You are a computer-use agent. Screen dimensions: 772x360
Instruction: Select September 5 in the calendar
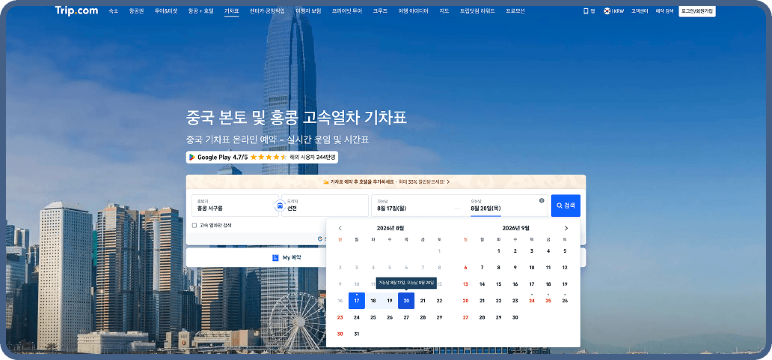tap(564, 251)
